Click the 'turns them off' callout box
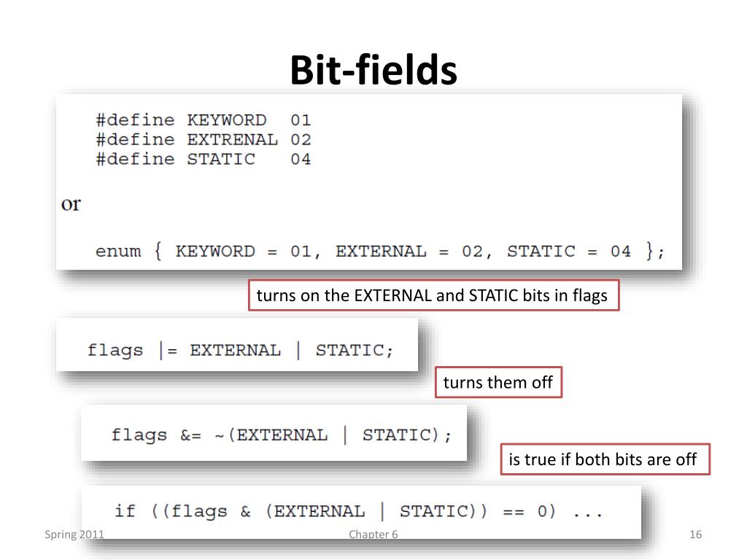 tap(498, 382)
